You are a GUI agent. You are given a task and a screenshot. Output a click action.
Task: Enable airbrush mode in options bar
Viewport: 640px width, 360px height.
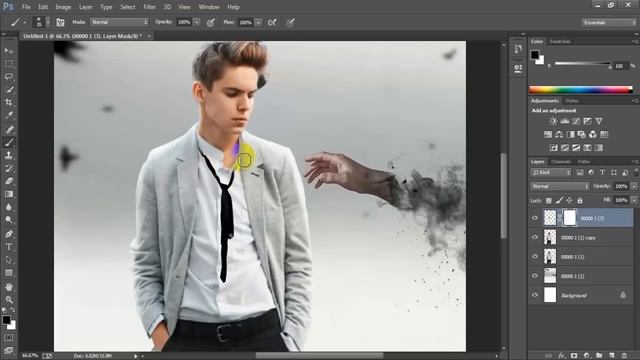click(272, 22)
